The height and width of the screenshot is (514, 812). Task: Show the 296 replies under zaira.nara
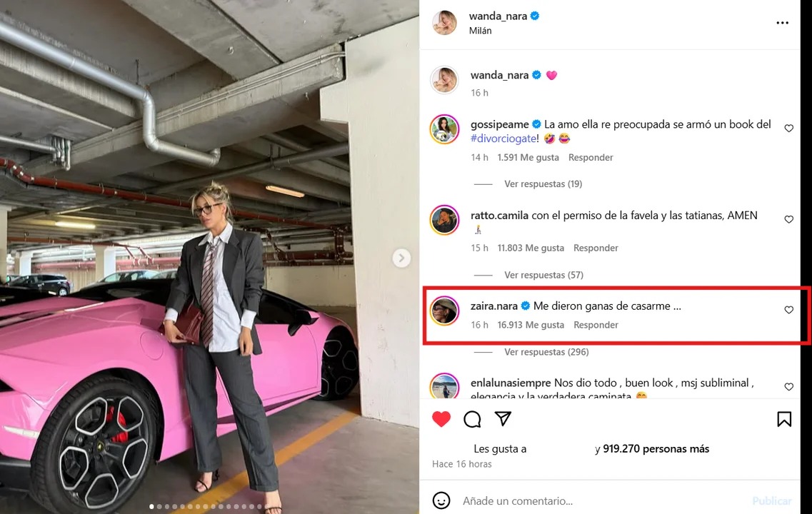tap(546, 352)
